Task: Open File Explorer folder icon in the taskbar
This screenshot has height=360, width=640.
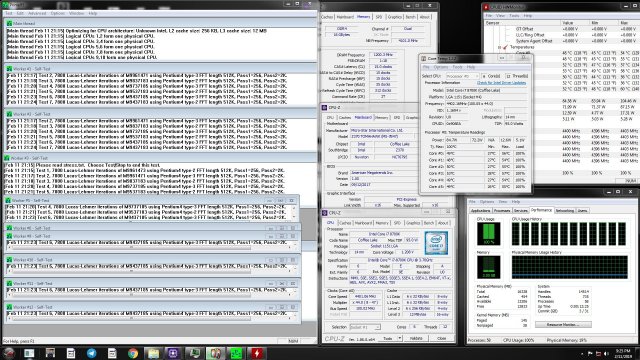Action: pos(153,353)
